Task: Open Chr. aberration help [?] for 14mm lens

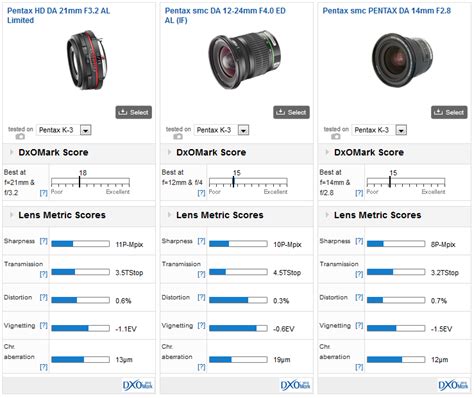Action: point(359,367)
